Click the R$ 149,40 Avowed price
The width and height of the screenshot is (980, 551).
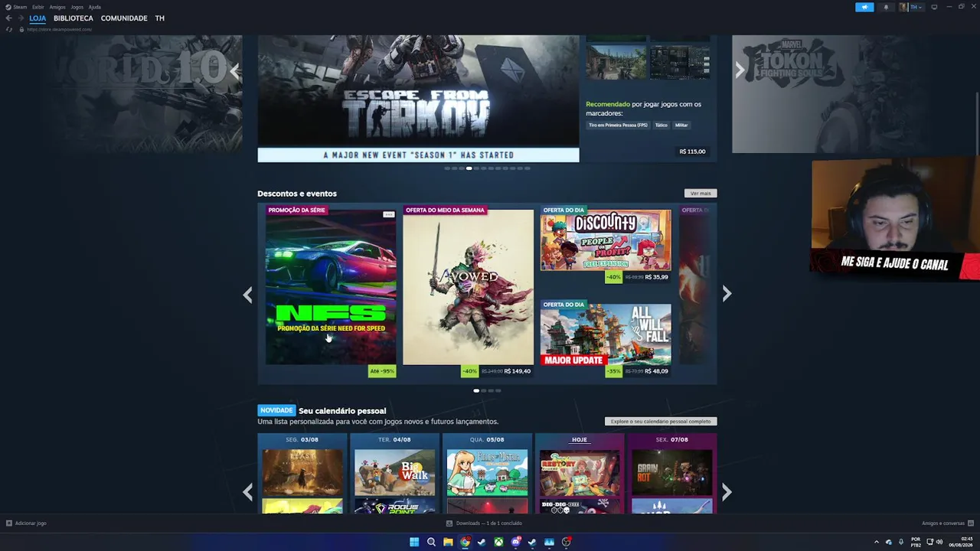tap(518, 371)
